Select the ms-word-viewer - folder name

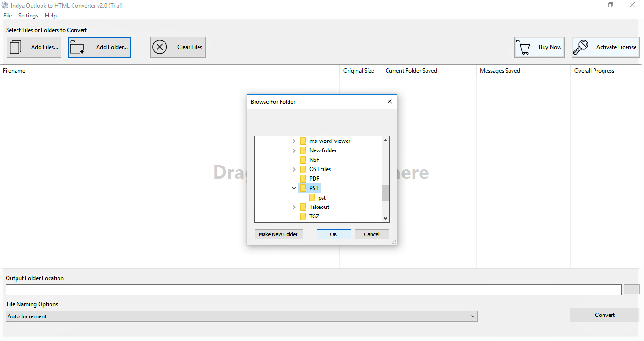click(331, 141)
